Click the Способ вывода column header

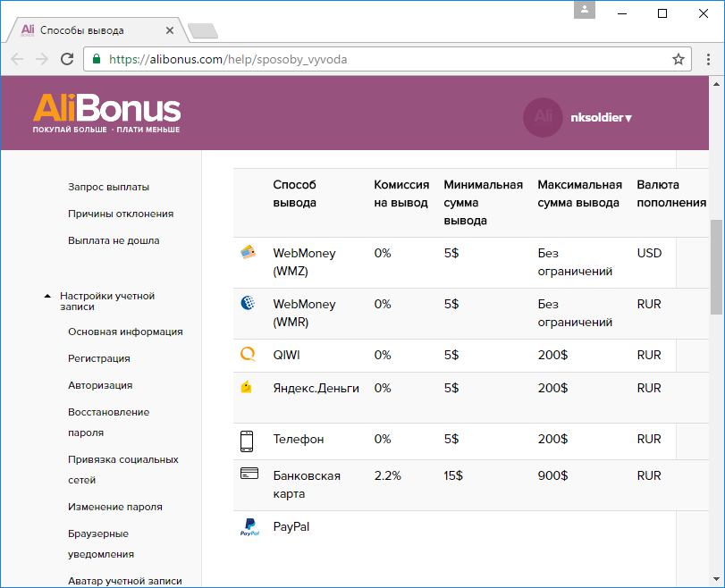[294, 194]
